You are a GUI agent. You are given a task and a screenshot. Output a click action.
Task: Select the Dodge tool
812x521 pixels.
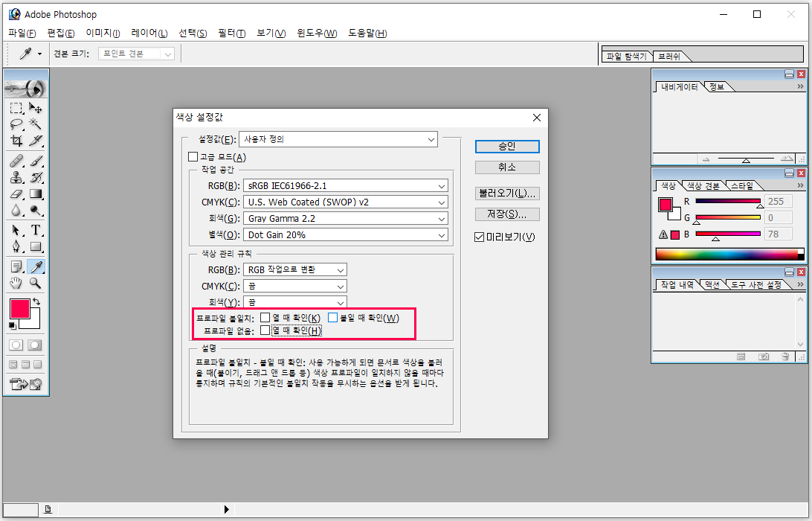(x=35, y=210)
